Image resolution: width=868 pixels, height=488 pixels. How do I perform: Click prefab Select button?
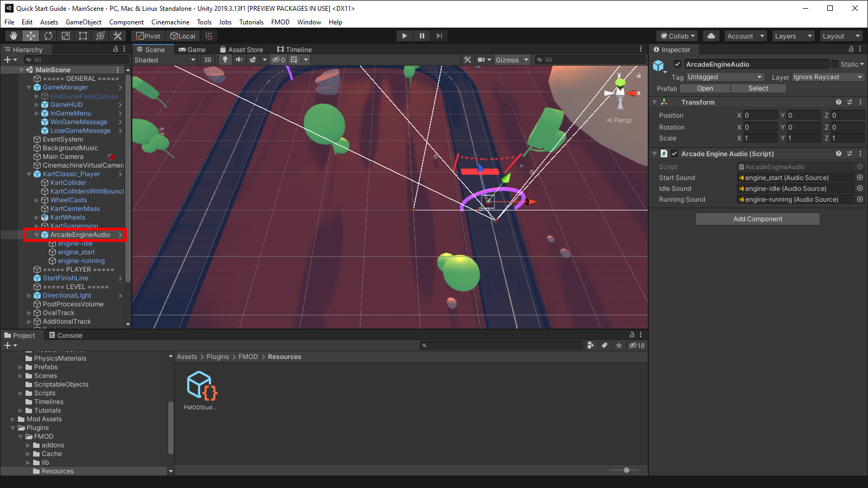[x=758, y=88]
